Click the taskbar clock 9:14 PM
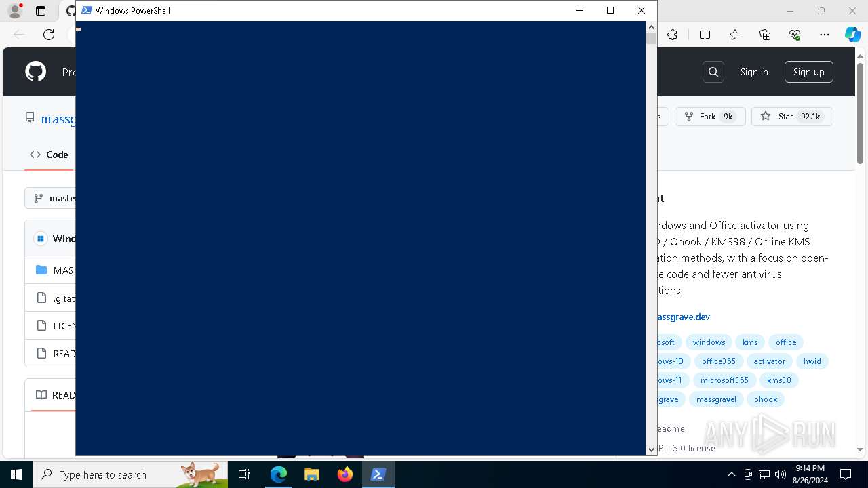Image resolution: width=868 pixels, height=488 pixels. pos(810,474)
